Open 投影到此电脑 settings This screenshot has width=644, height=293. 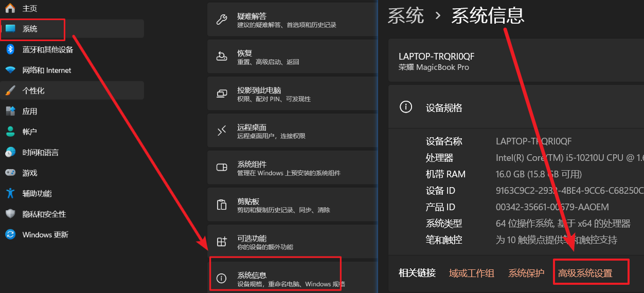(x=292, y=94)
